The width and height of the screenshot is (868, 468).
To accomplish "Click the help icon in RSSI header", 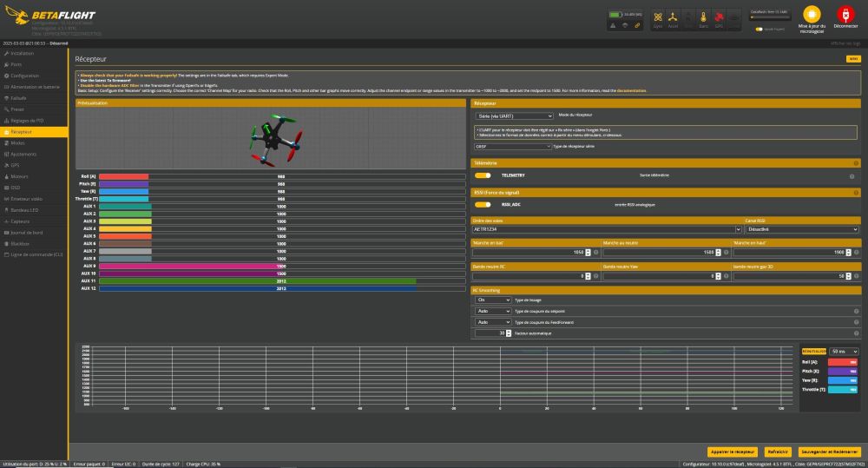I will 855,192.
